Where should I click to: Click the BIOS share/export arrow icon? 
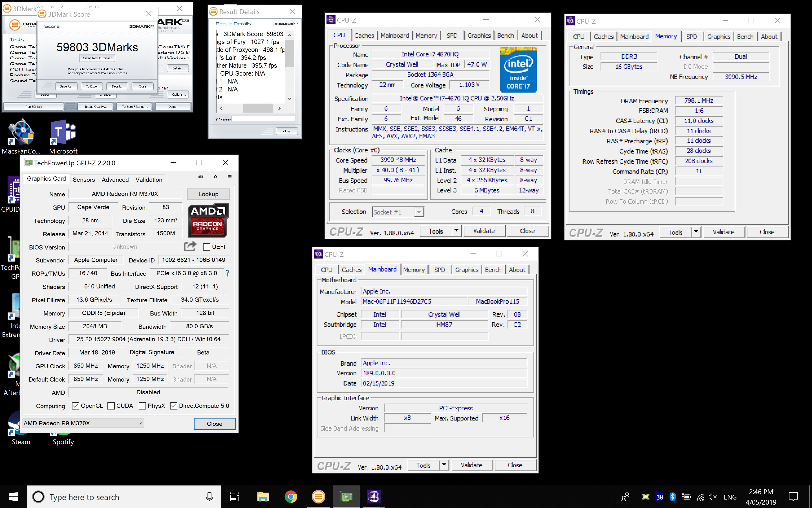190,246
